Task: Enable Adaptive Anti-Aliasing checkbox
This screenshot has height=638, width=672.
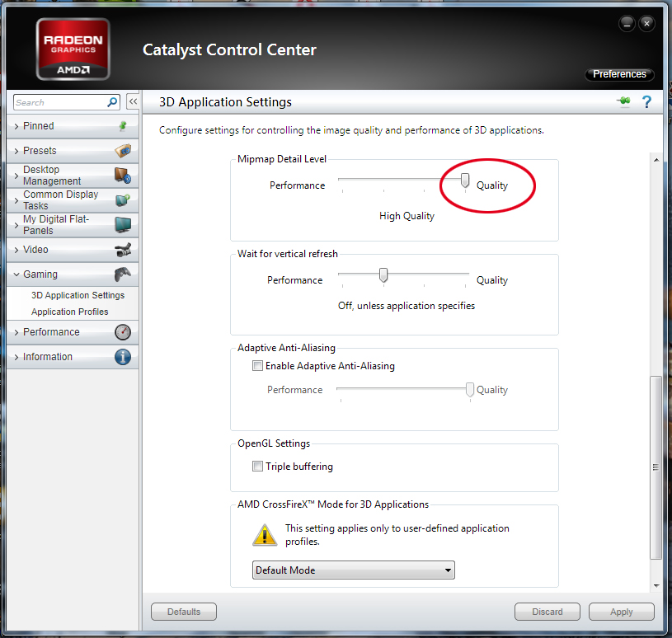Action: 257,365
